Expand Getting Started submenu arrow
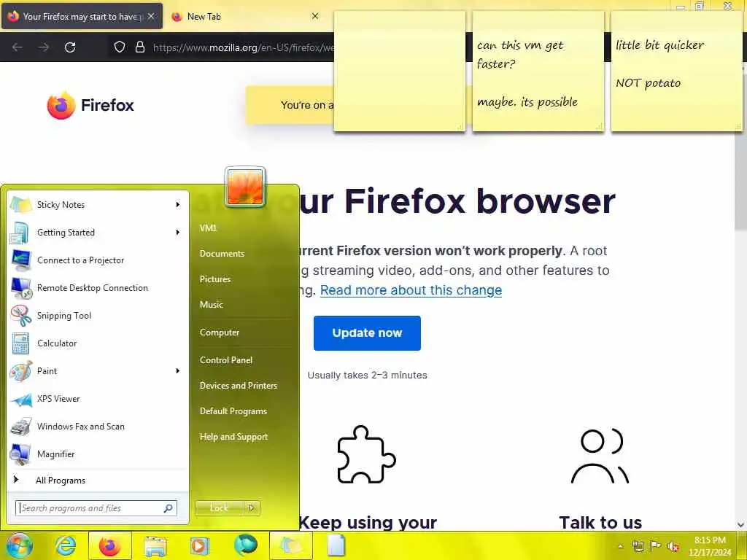Viewport: 747px width, 560px height. 178,233
